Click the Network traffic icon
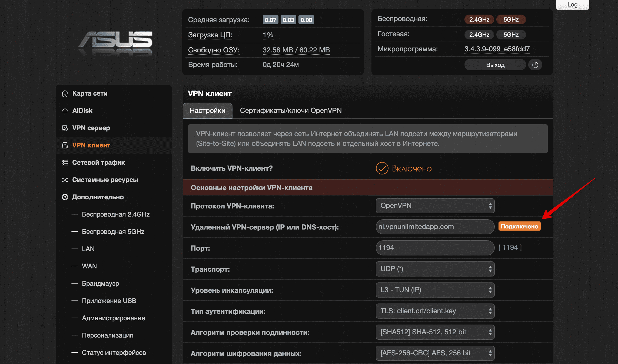618x364 pixels. [65, 163]
